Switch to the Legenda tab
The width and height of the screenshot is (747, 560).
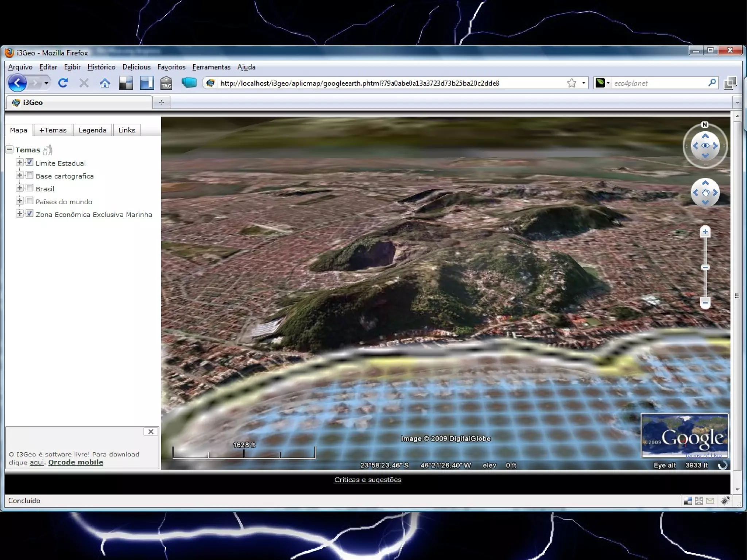pyautogui.click(x=92, y=130)
